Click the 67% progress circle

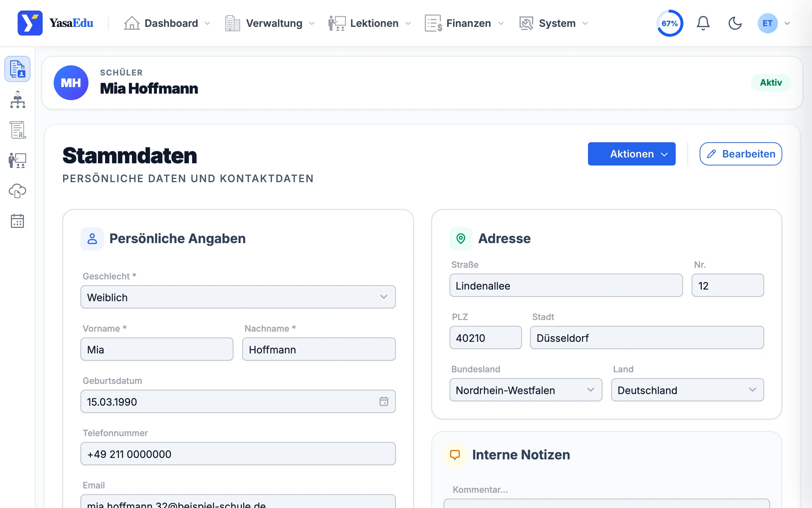pyautogui.click(x=670, y=23)
